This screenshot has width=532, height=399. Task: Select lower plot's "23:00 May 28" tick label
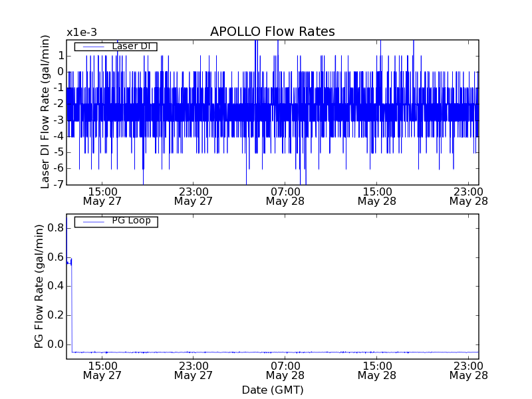[468, 370]
